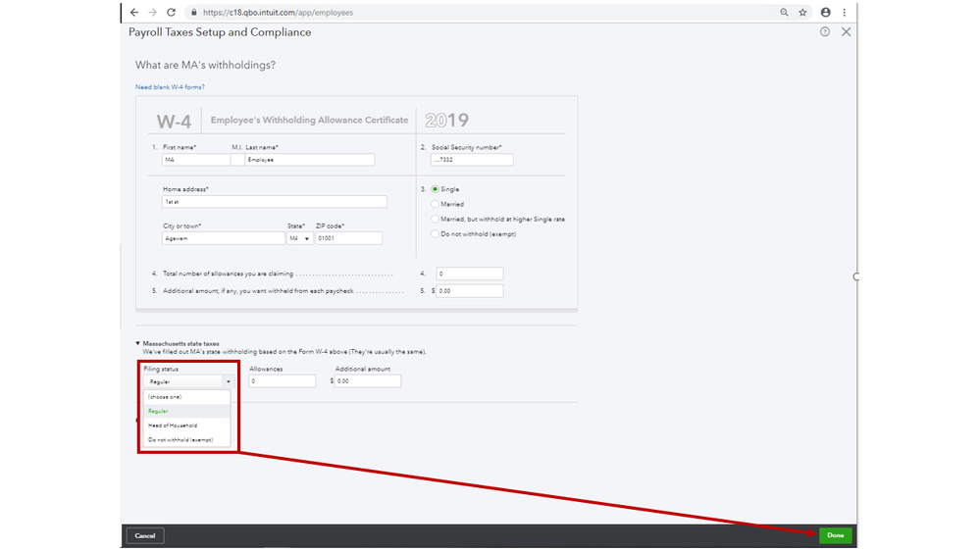Click the Cancel button
Image resolution: width=980 pixels, height=551 pixels.
(x=145, y=535)
